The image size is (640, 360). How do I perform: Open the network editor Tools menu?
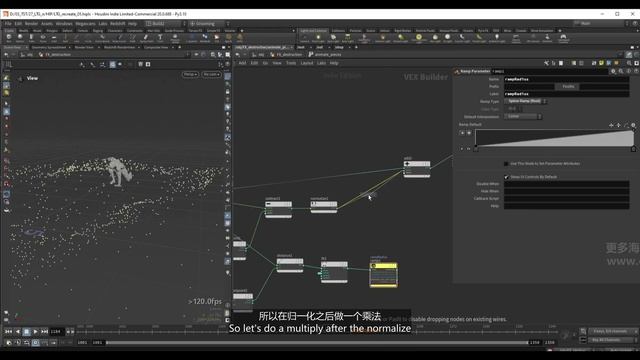click(291, 63)
